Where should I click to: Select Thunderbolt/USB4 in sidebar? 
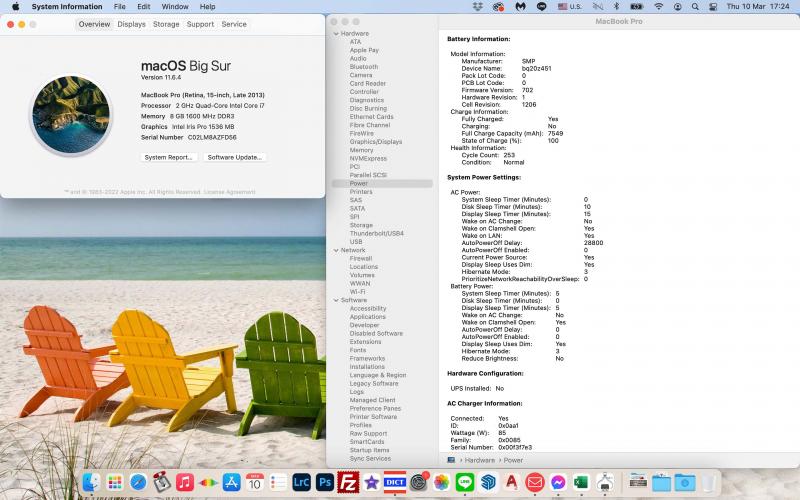tap(377, 233)
